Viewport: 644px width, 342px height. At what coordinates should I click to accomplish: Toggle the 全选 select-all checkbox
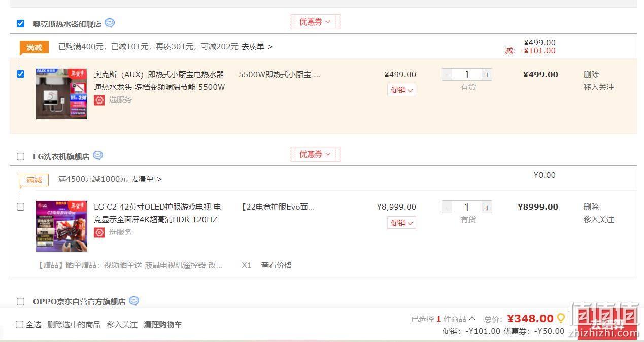(x=19, y=324)
